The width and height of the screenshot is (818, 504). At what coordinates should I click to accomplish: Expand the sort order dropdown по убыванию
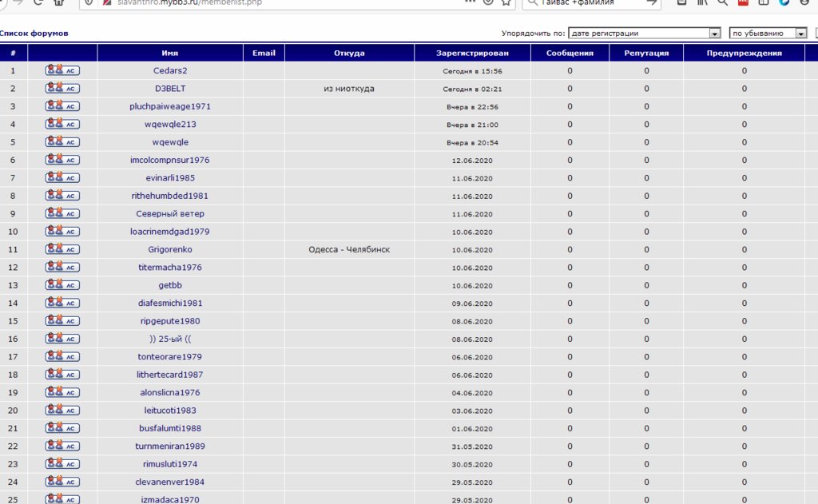[x=768, y=34]
